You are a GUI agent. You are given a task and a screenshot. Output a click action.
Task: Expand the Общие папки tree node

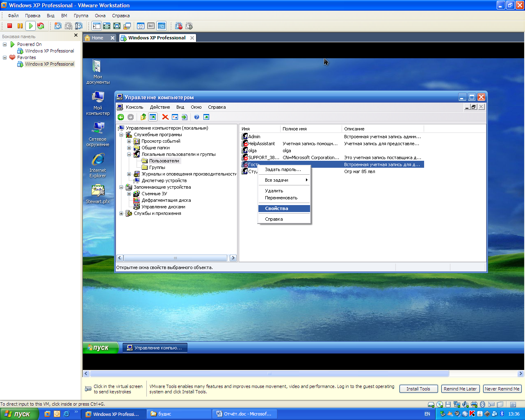click(129, 148)
